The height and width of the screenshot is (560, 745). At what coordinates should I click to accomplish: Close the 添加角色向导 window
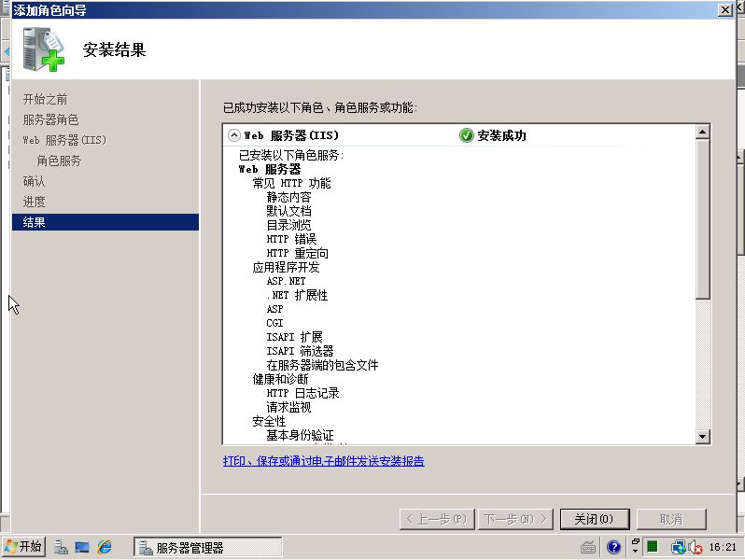[725, 10]
